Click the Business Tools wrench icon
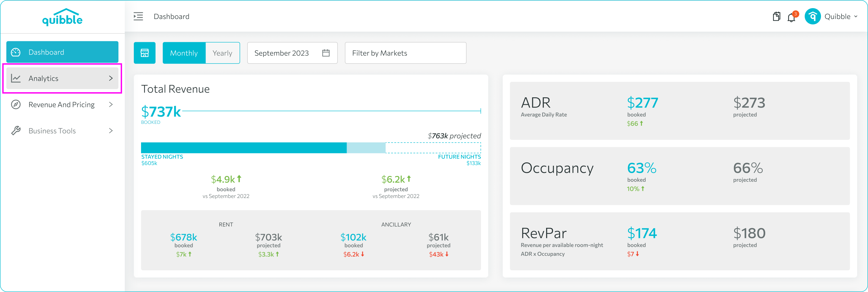 16,131
